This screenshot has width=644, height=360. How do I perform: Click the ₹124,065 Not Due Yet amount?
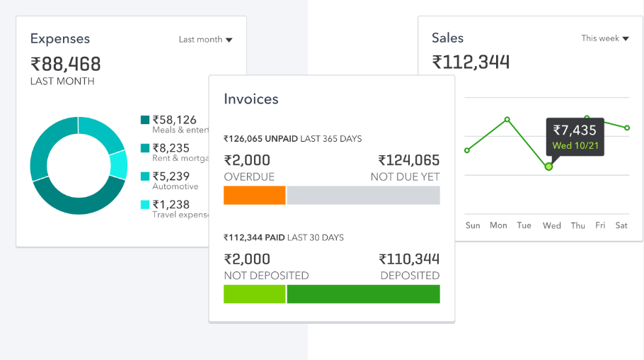click(408, 161)
